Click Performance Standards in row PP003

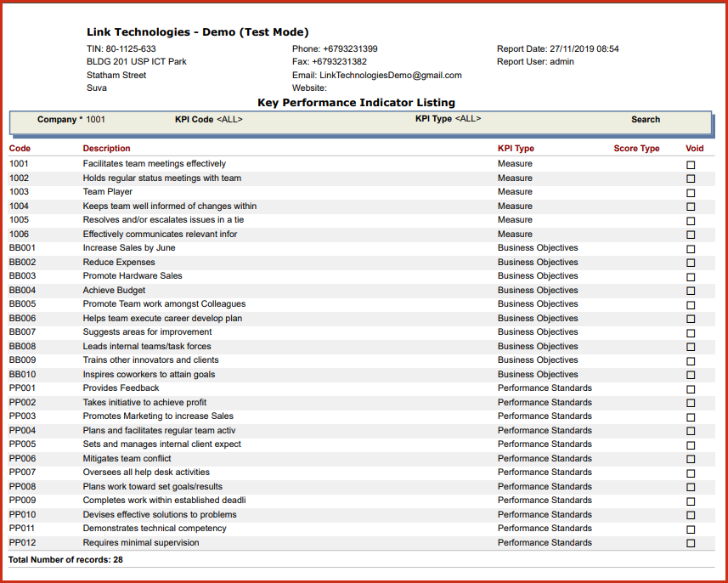coord(545,416)
